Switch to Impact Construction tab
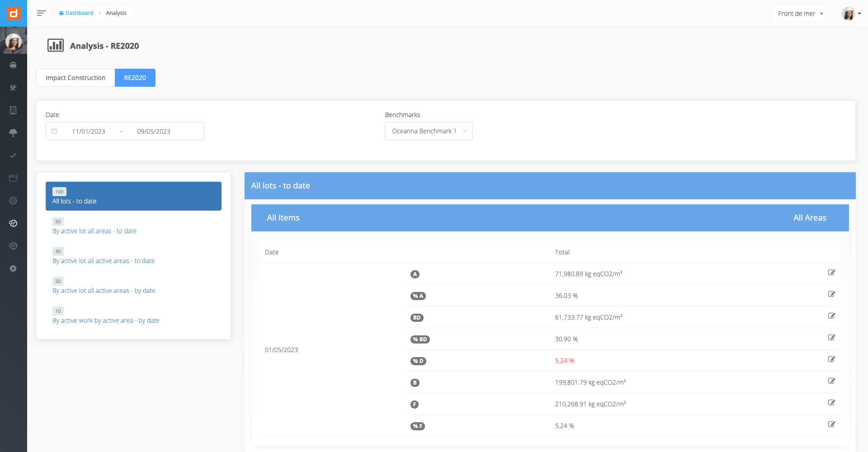 tap(75, 78)
